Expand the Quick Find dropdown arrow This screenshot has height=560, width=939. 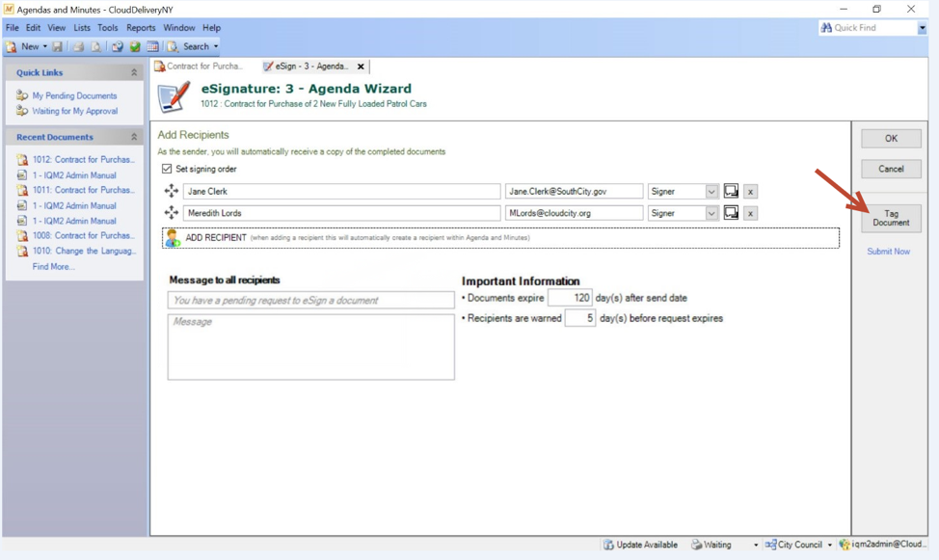click(923, 28)
